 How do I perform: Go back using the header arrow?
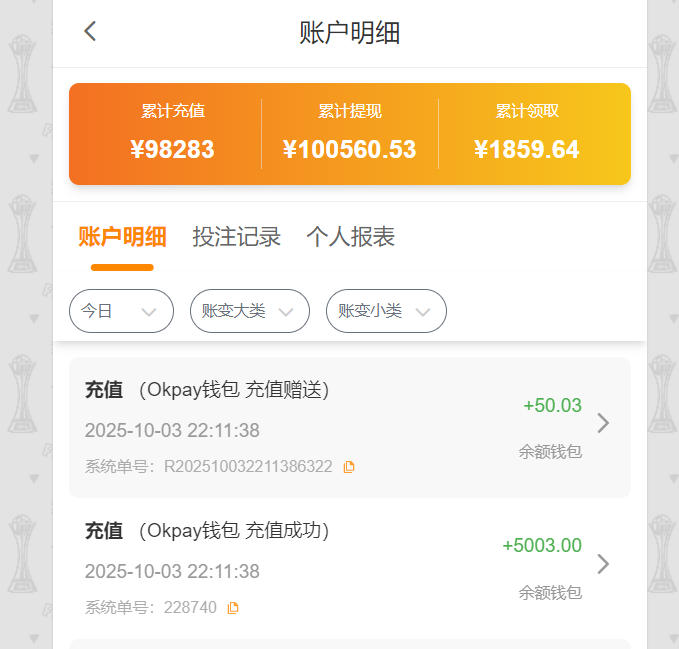(x=90, y=31)
